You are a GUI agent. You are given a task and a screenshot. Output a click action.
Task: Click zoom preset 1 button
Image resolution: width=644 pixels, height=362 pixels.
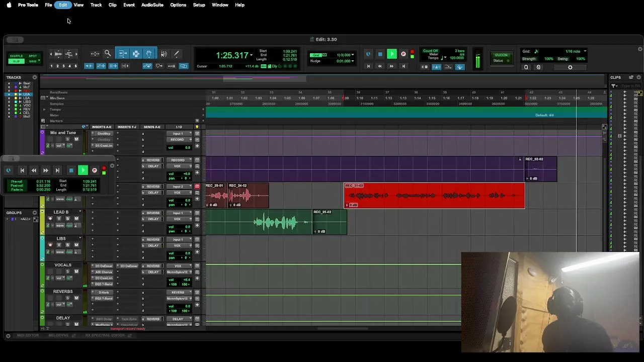click(x=51, y=66)
